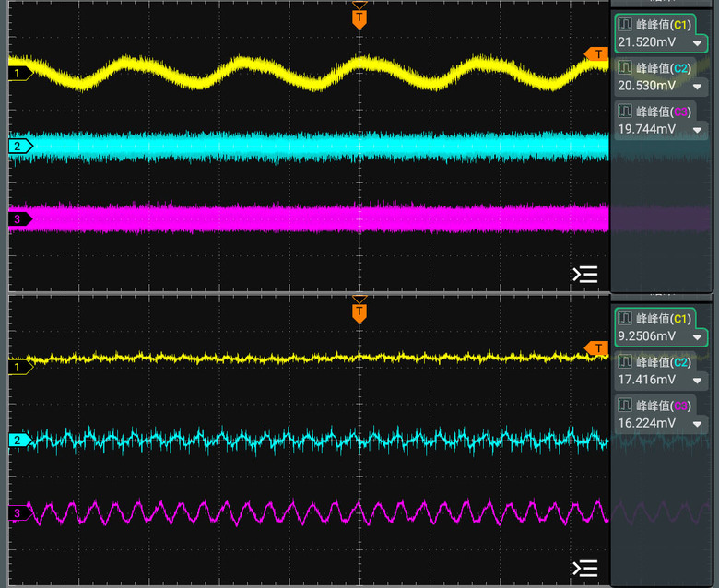This screenshot has height=588, width=719.
Task: Click the upper trigger level arrow marker
Action: coord(596,54)
